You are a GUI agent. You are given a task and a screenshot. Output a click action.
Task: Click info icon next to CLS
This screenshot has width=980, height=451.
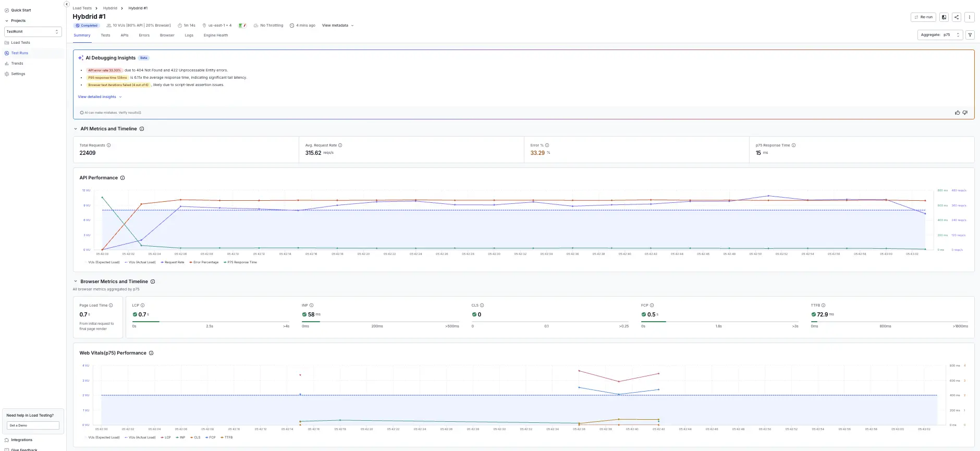[x=482, y=306]
